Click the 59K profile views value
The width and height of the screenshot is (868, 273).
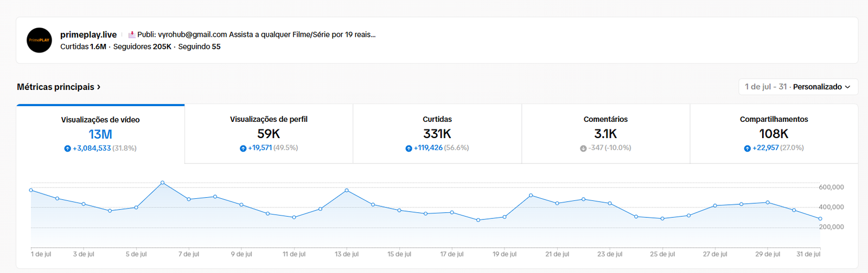(x=269, y=134)
